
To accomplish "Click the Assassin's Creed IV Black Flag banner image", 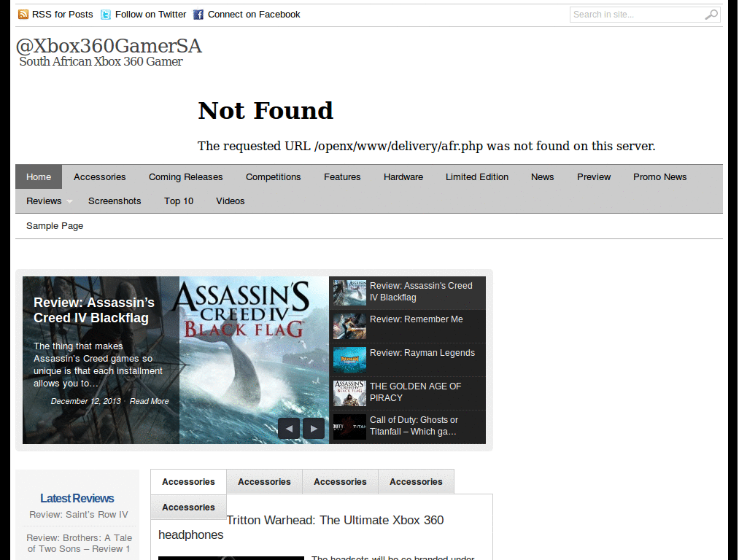I will point(254,360).
